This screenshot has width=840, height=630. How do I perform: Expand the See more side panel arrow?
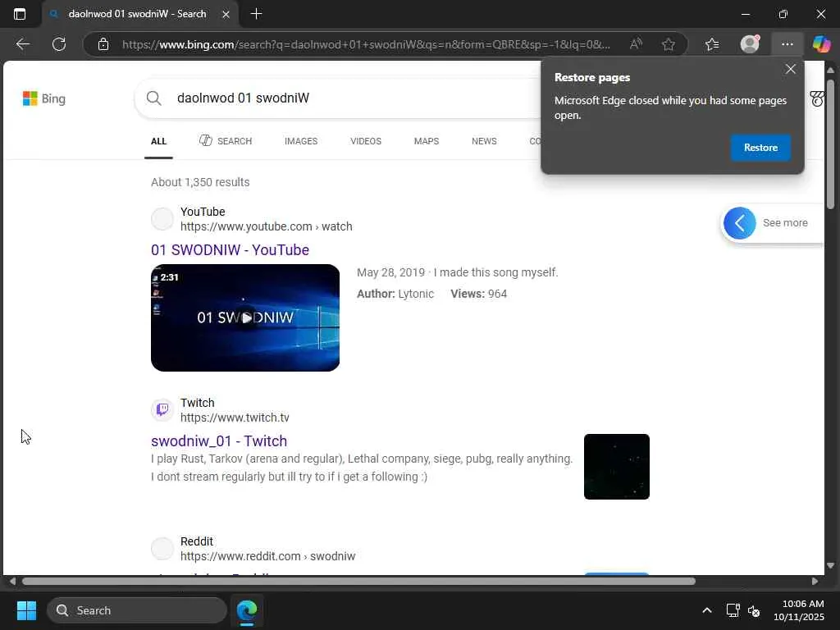click(739, 223)
